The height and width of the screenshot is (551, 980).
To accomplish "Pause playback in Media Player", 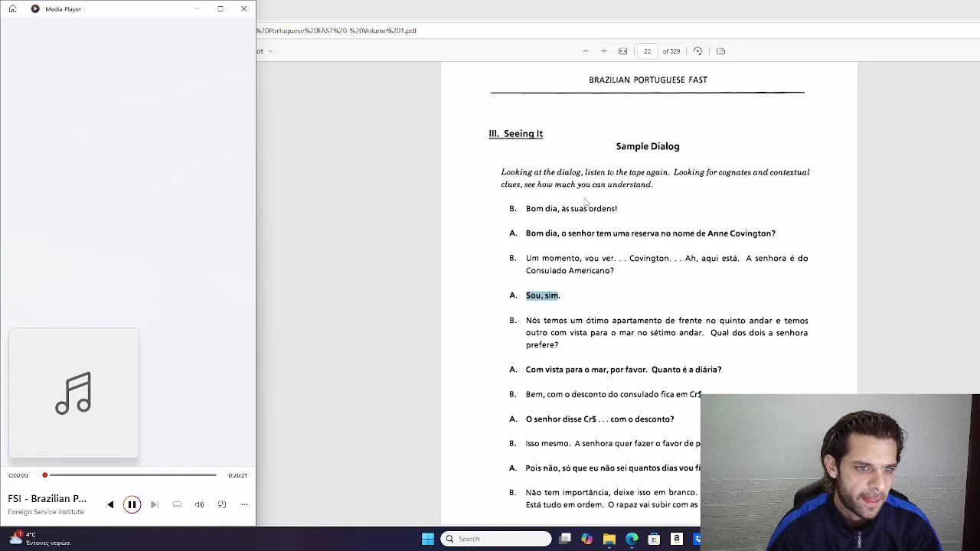I will pyautogui.click(x=132, y=505).
